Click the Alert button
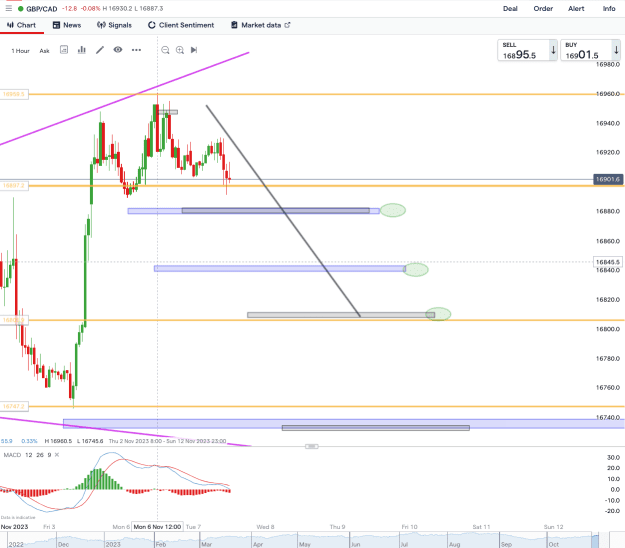This screenshot has height=548, width=625. [x=576, y=8]
